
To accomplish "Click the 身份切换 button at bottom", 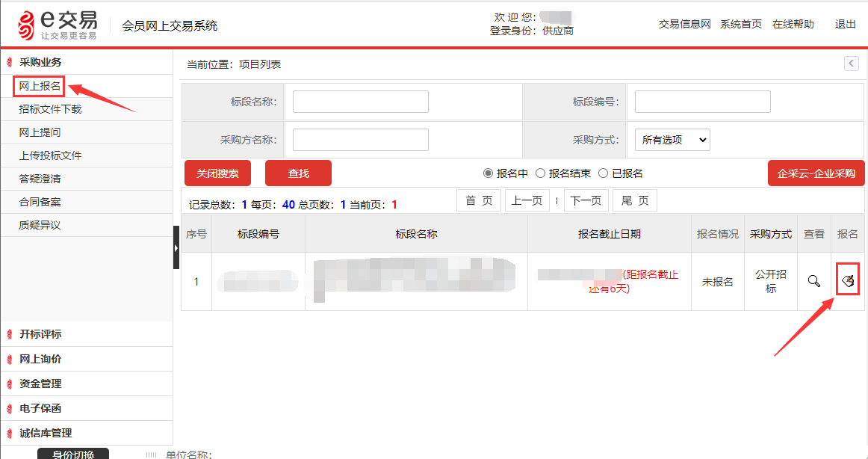I will click(x=73, y=454).
